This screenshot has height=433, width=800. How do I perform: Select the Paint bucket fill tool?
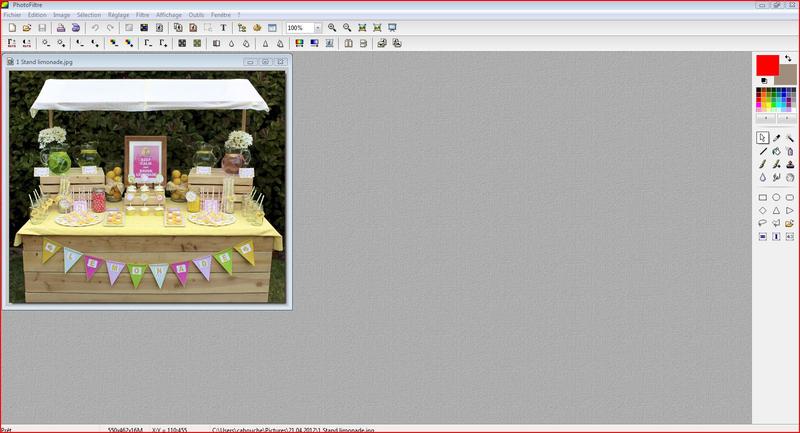click(x=776, y=151)
